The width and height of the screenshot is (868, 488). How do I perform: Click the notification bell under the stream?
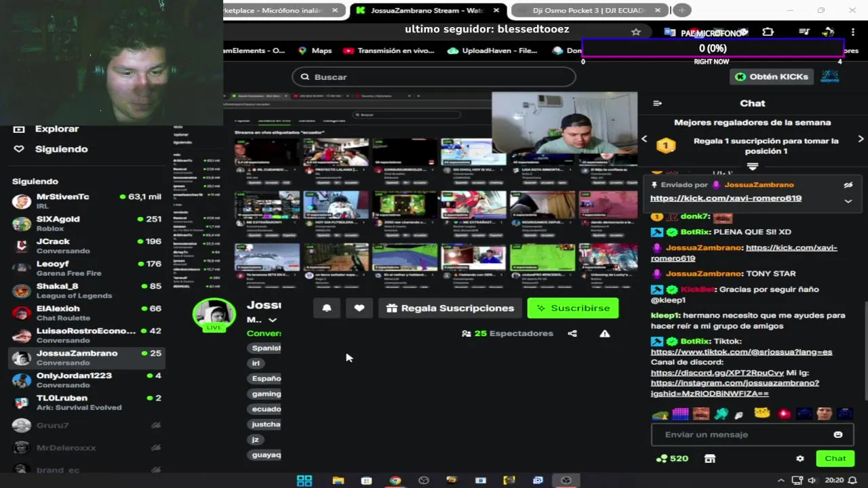pyautogui.click(x=326, y=308)
